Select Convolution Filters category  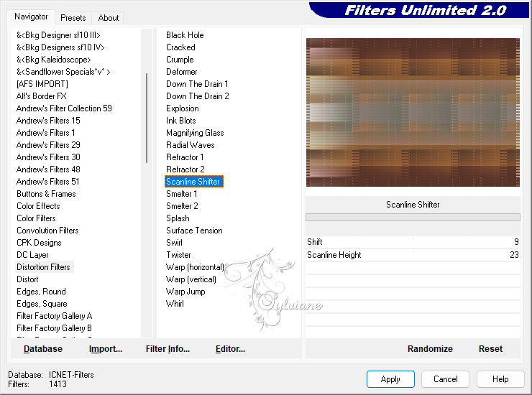47,231
